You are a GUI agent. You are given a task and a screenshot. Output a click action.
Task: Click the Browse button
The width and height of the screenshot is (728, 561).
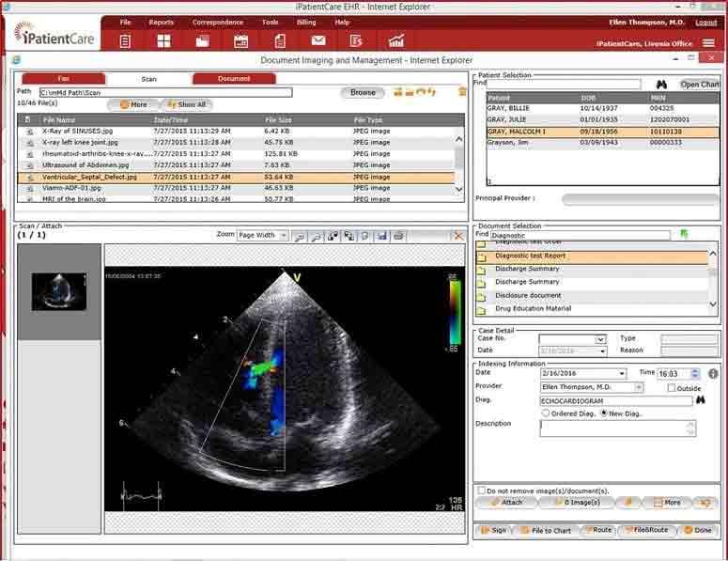click(x=363, y=92)
